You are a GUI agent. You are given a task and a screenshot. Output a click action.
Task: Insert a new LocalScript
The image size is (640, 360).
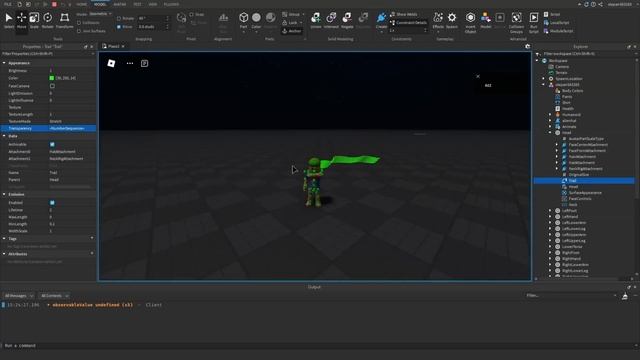(556, 22)
